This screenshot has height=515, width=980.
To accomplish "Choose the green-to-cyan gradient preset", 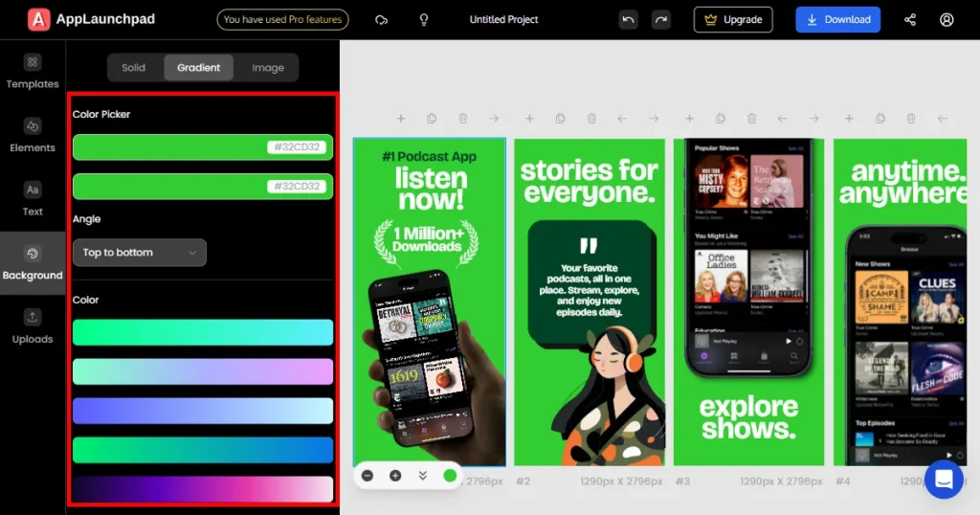I will click(x=203, y=332).
